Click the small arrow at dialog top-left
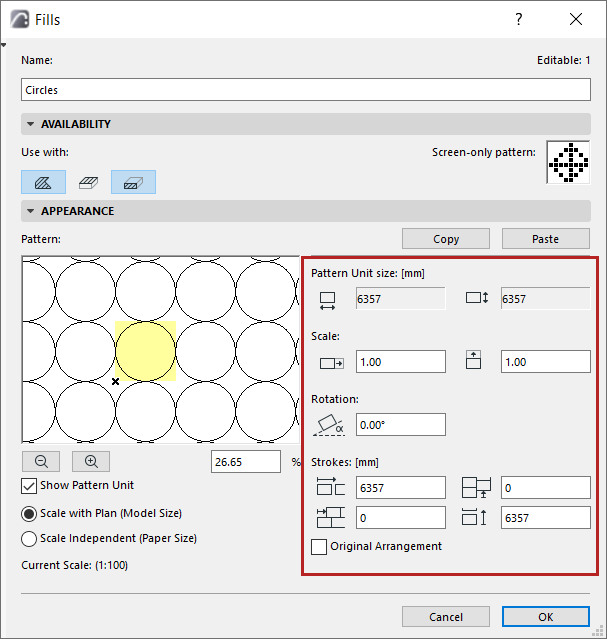 click(x=3, y=45)
